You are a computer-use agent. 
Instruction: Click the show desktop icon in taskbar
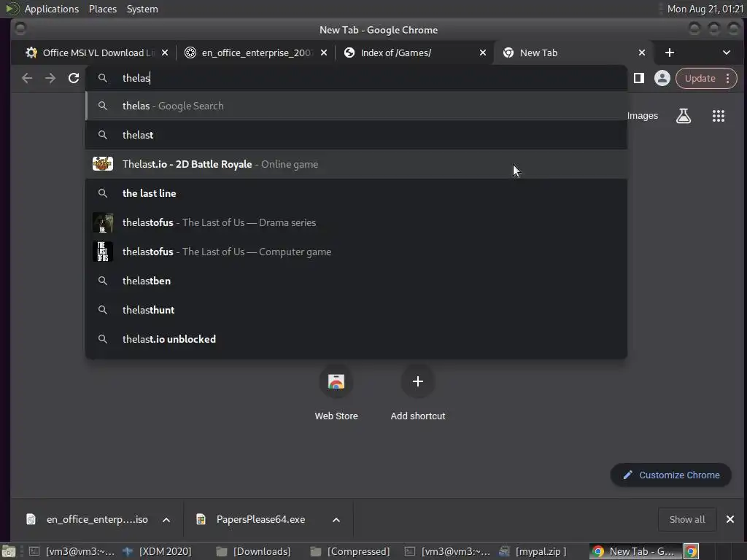pos(9,551)
